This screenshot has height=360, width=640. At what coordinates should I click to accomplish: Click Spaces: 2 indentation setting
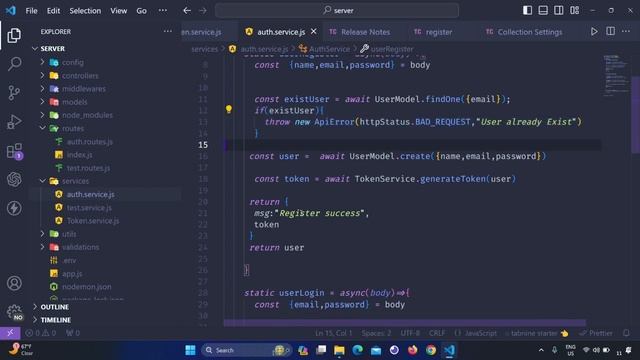point(376,333)
